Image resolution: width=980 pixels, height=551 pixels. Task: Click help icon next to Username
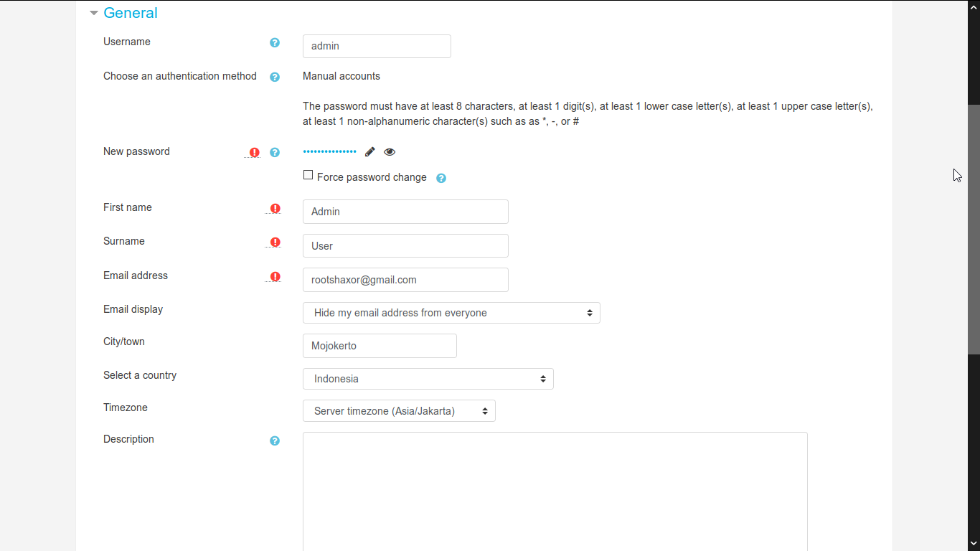point(275,43)
